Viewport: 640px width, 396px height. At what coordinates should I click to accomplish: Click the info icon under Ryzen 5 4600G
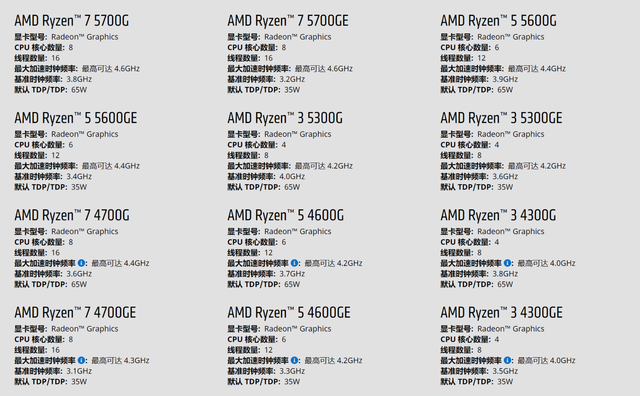(x=294, y=263)
